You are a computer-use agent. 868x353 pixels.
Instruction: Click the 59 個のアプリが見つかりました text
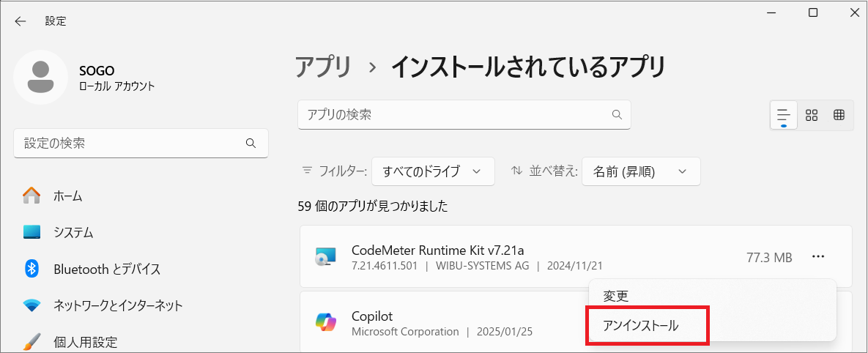[373, 207]
